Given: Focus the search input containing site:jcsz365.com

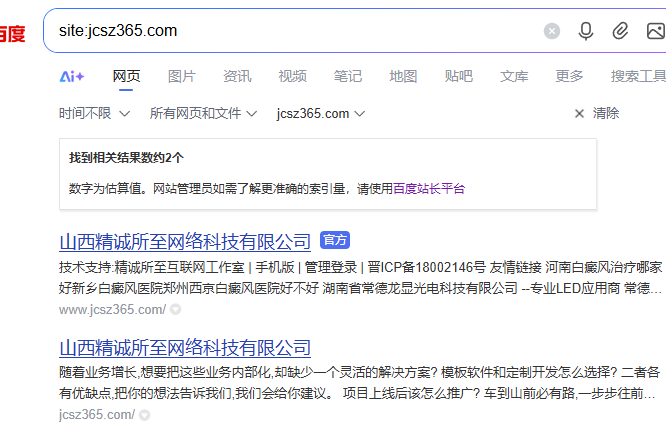Looking at the screenshot, I should coord(297,31).
